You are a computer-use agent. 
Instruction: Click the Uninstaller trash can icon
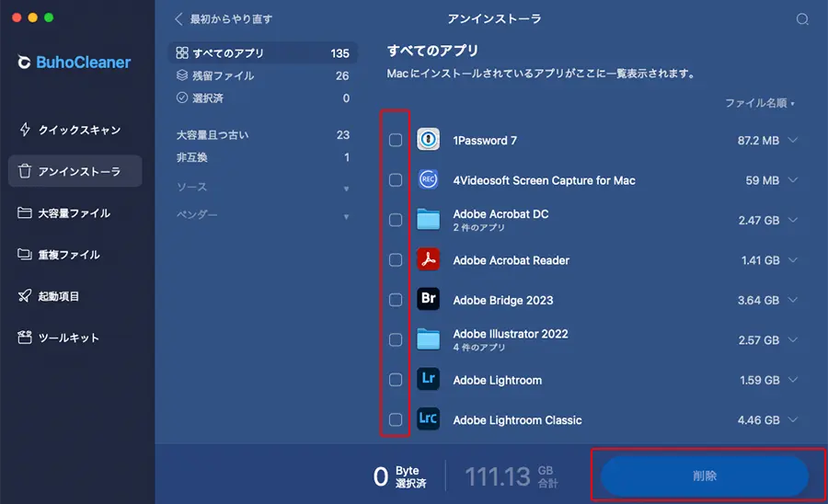pos(24,171)
